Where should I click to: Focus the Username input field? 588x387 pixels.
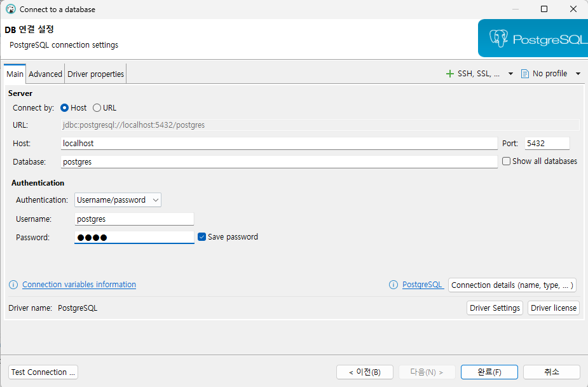pyautogui.click(x=134, y=219)
